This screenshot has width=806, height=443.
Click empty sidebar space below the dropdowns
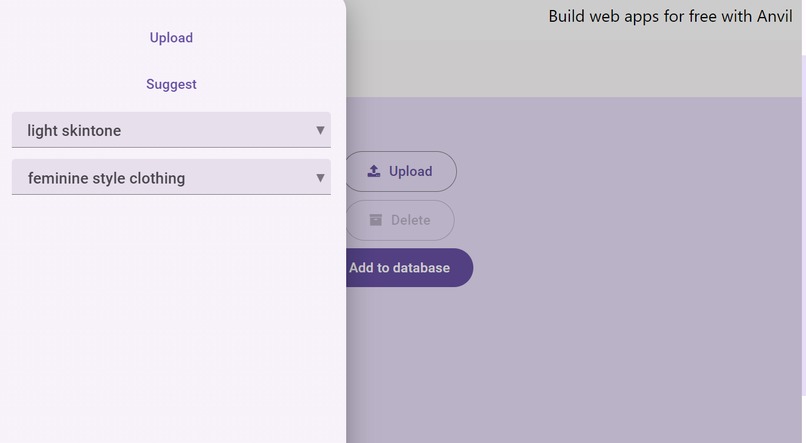click(x=171, y=319)
